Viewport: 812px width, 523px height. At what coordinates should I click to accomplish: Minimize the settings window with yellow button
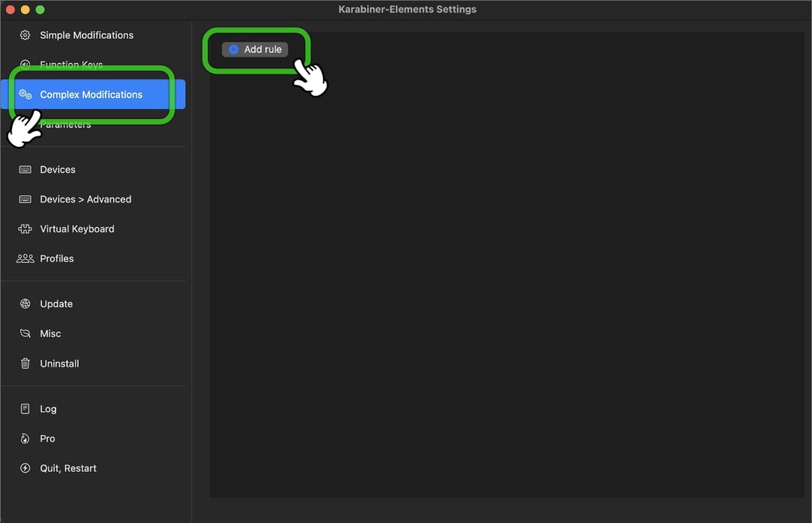pos(25,9)
